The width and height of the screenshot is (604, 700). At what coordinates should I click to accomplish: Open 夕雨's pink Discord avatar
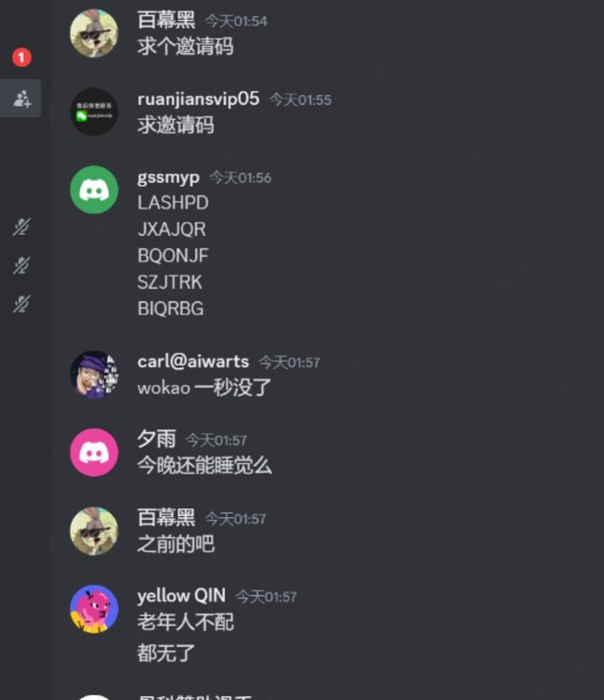point(94,453)
